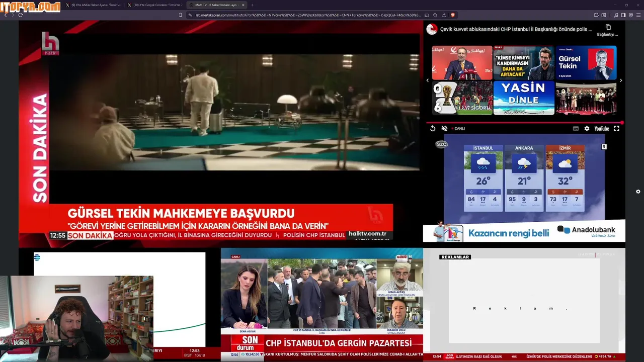644x362 pixels.
Task: Click the Brave shields lion icon
Action: coord(453,15)
